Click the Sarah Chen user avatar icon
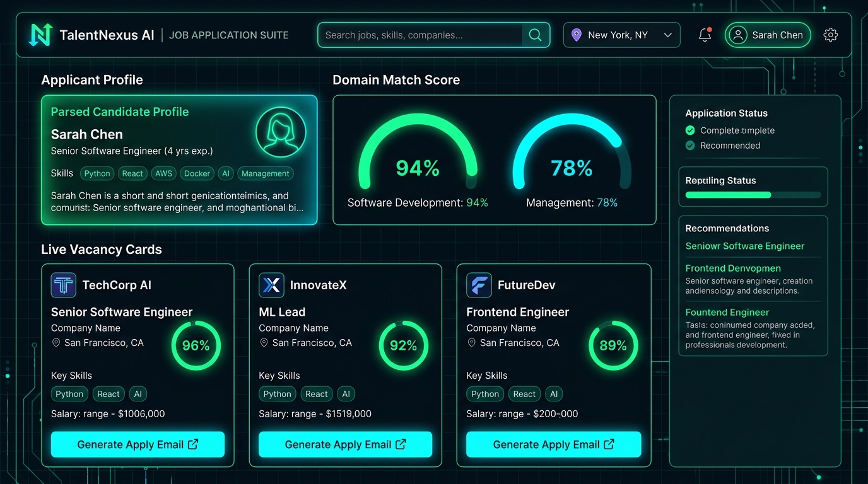The image size is (868, 484). click(x=737, y=35)
